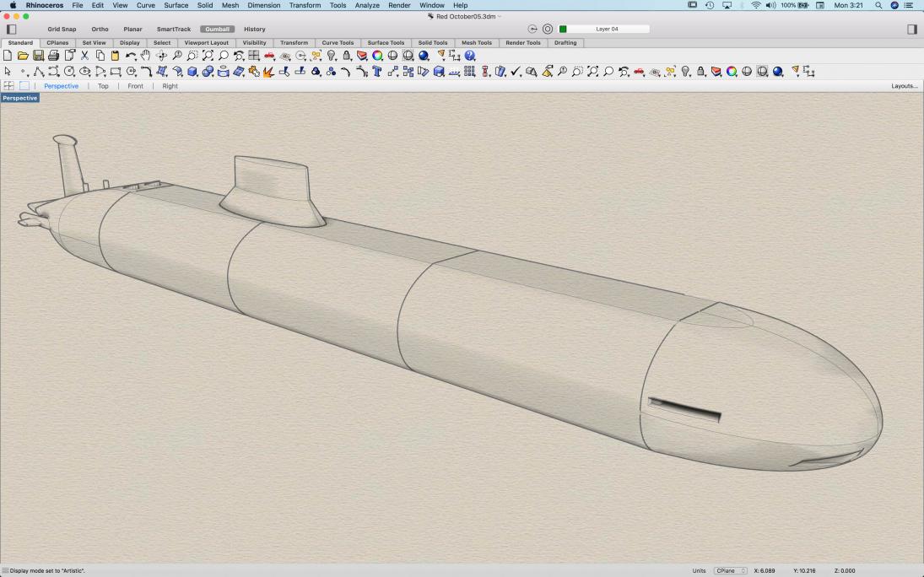This screenshot has width=924, height=577.
Task: Switch to the Front viewport view
Action: (x=135, y=86)
